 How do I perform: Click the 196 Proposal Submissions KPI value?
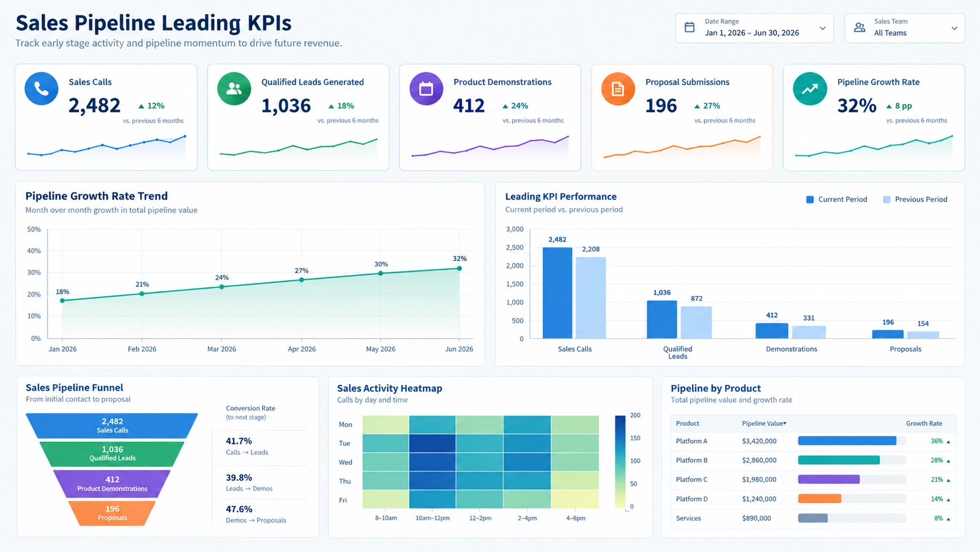(661, 106)
